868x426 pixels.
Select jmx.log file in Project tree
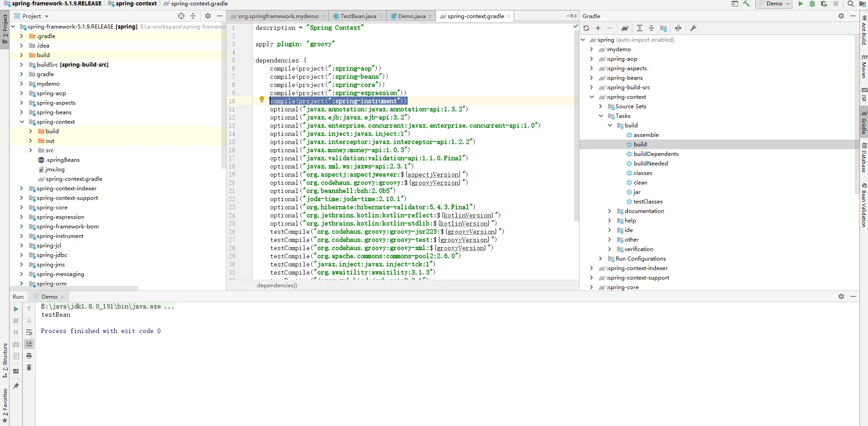pos(55,169)
